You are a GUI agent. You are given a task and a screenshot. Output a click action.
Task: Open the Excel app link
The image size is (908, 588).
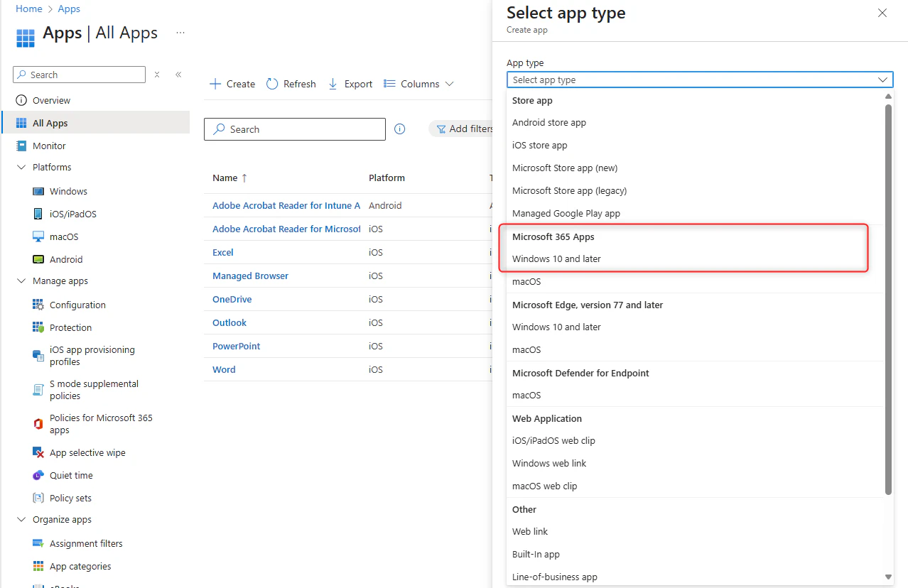pos(223,252)
